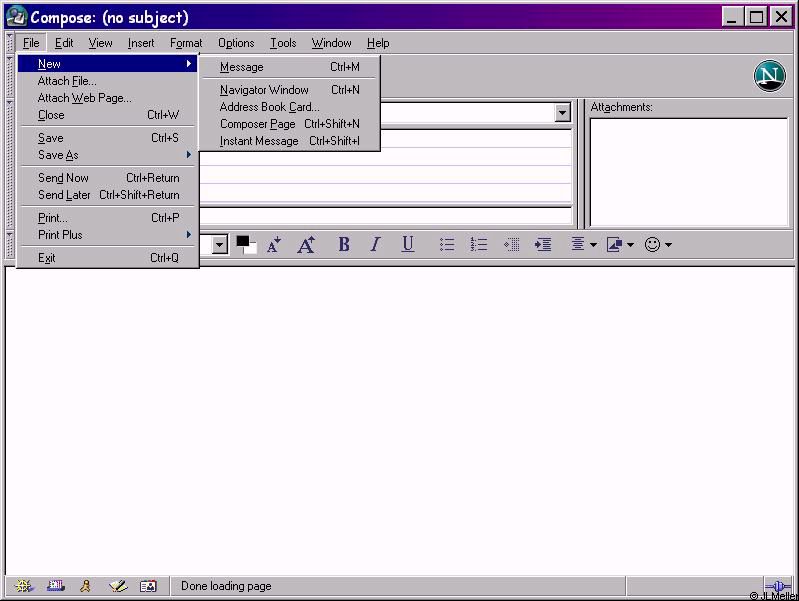The height and width of the screenshot is (601, 799).
Task: Decrease font size with smaller A icon
Action: (274, 245)
